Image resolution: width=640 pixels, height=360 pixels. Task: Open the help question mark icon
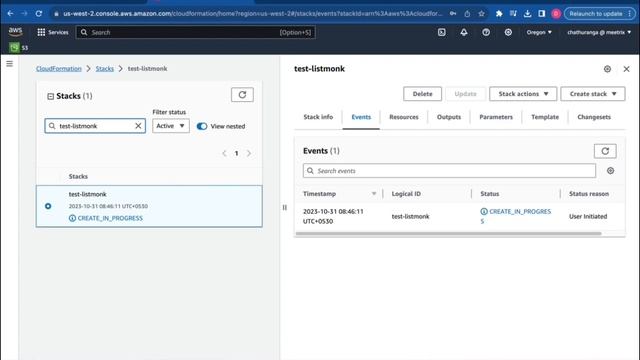click(486, 32)
